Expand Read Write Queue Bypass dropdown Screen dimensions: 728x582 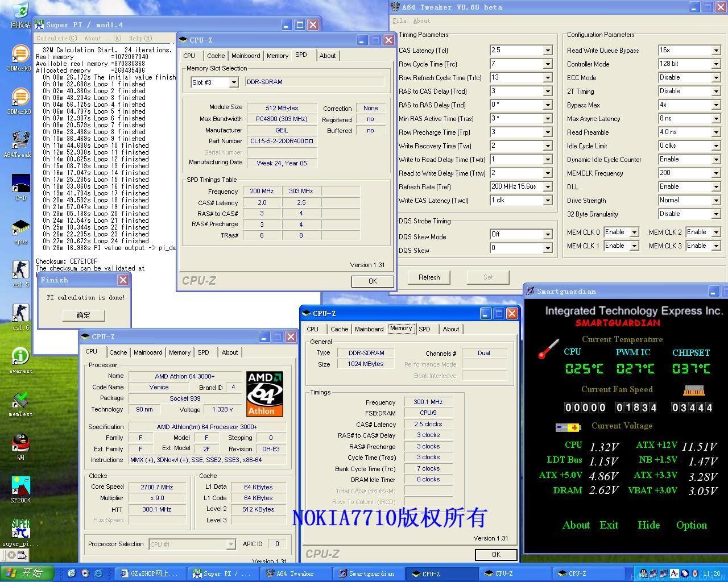click(x=715, y=51)
